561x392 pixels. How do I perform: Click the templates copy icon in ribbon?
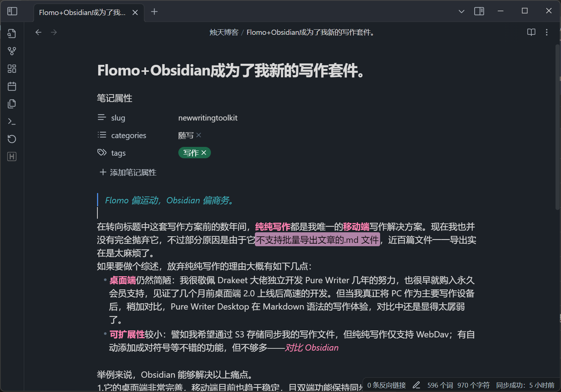tap(12, 104)
